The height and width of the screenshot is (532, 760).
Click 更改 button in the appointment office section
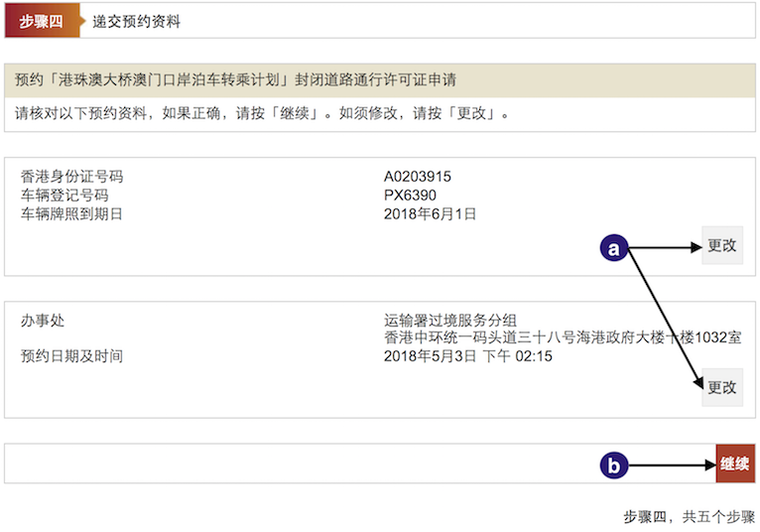[x=721, y=387]
